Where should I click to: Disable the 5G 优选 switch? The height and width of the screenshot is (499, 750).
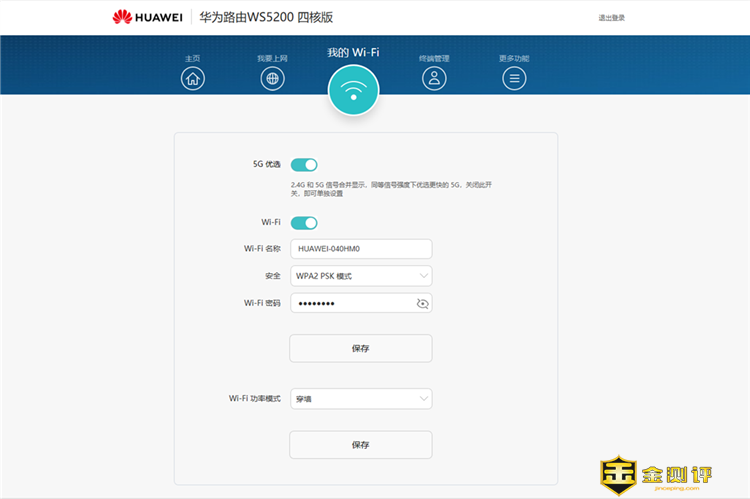click(304, 165)
